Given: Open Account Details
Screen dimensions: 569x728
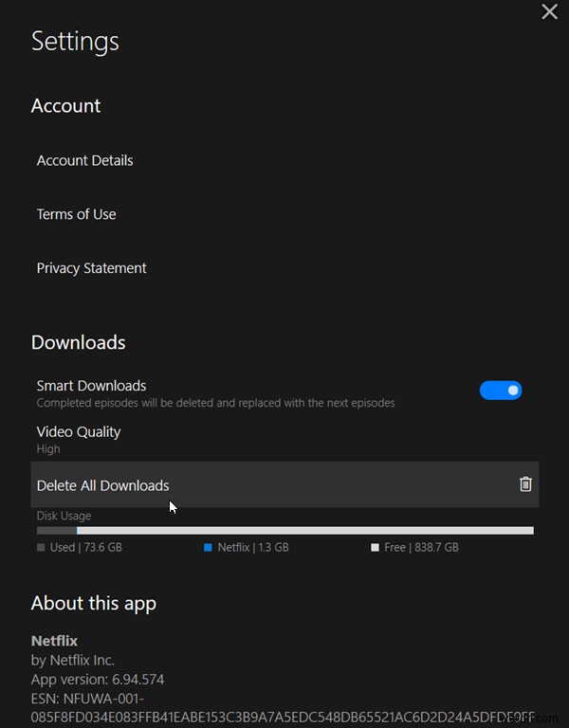Looking at the screenshot, I should click(x=85, y=160).
